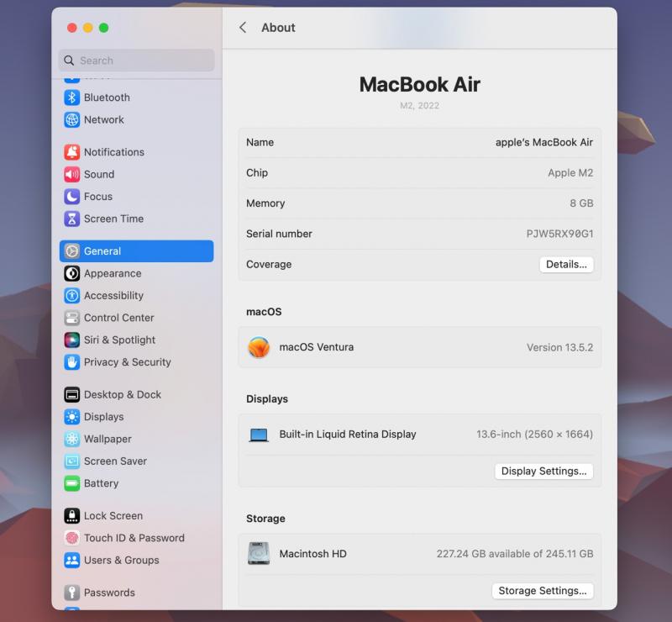Open Coverage Details button
The height and width of the screenshot is (622, 672).
point(566,264)
